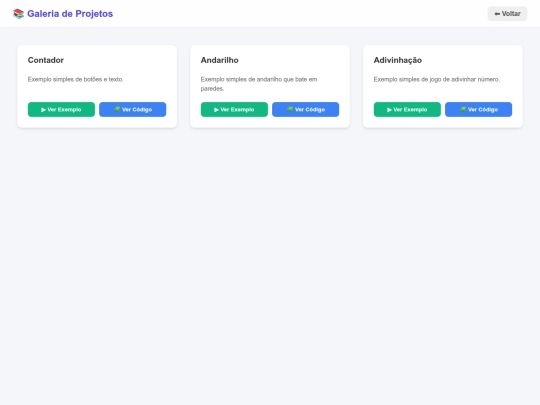Click the description 'Exemplo simples de botões e texto.'
Screen dimensions: 540x405
(75, 80)
